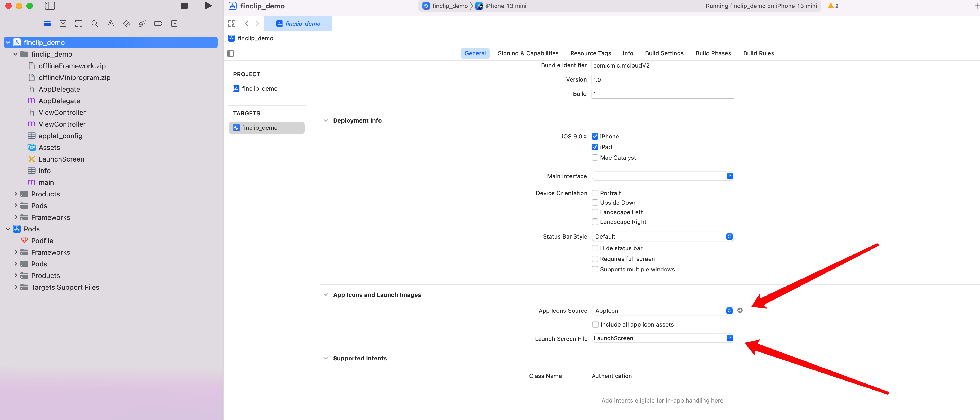980x420 pixels.
Task: Enable the Portrait orientation checkbox
Action: tap(595, 193)
